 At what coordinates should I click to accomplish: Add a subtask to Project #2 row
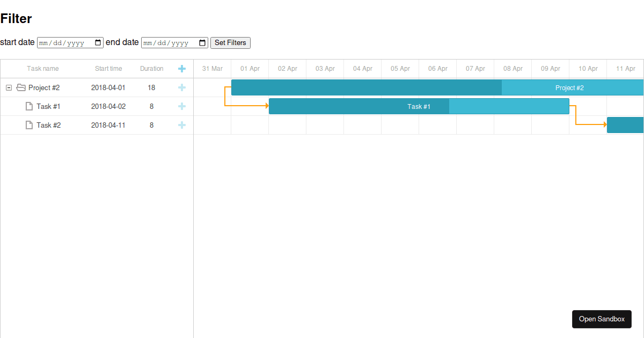(182, 87)
